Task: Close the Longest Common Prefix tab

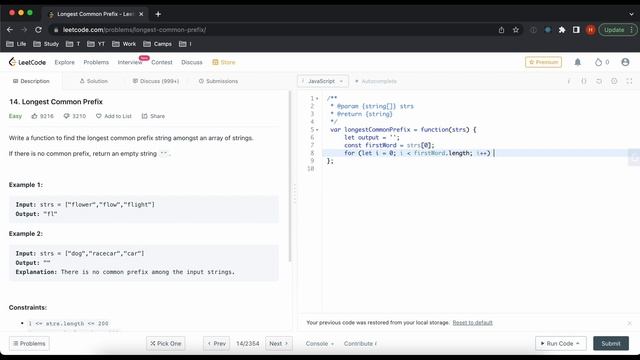Action: click(x=141, y=14)
